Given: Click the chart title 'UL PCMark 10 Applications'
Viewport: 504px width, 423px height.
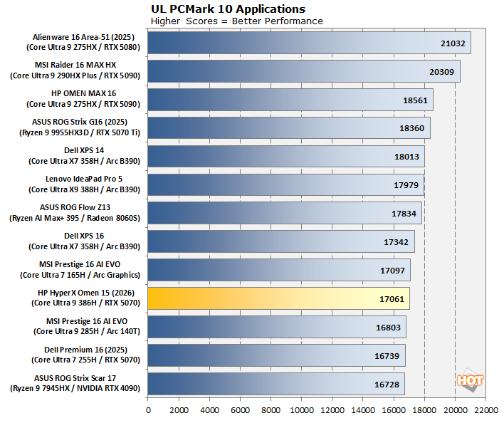Looking at the screenshot, I should tap(228, 9).
